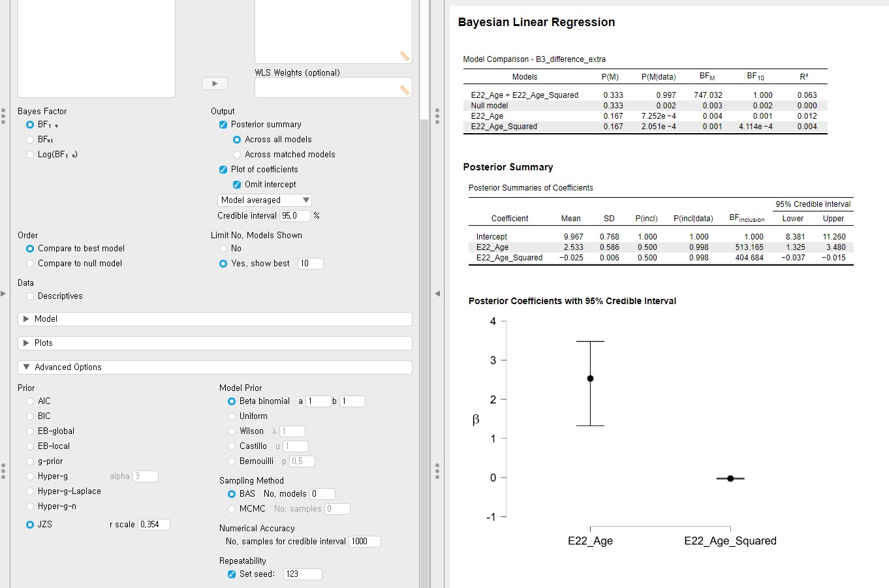889x588 pixels.
Task: Click the Bayesian Linear Regression results title
Action: 536,22
